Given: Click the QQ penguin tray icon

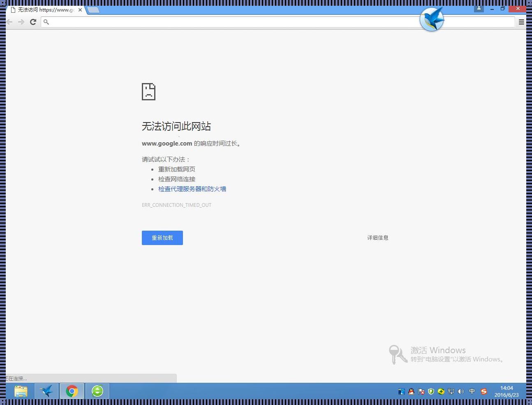Looking at the screenshot, I should coord(411,391).
